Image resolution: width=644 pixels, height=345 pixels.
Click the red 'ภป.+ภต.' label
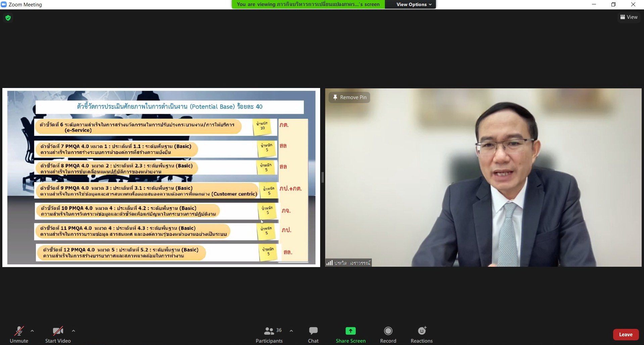[x=291, y=188]
